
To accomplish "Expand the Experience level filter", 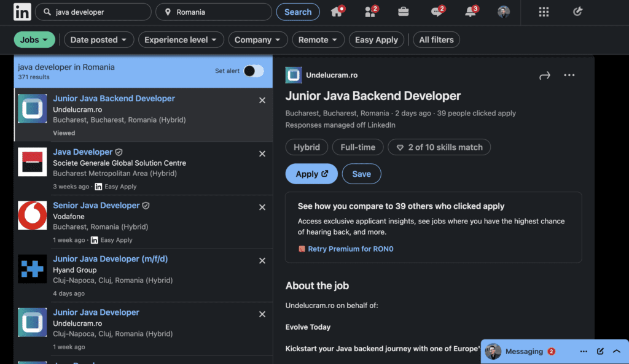I will (181, 40).
